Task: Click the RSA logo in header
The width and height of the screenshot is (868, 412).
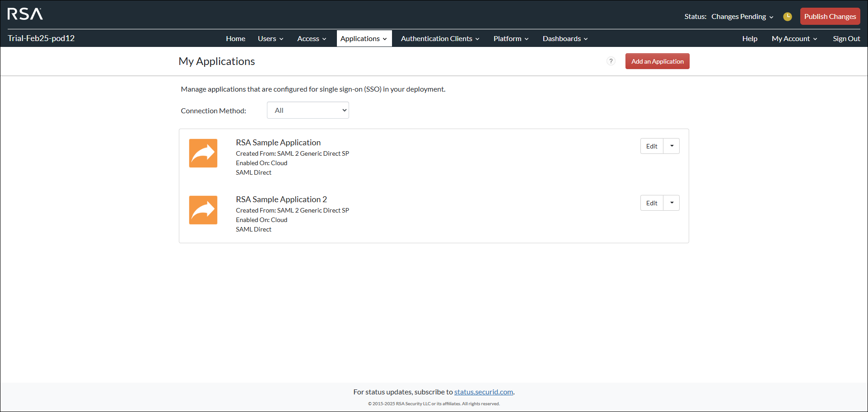Action: [25, 14]
